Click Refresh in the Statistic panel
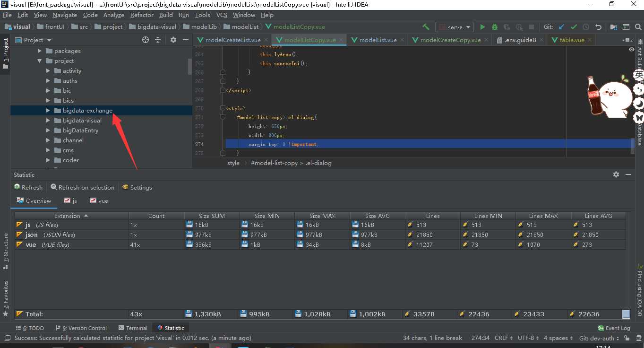 pos(28,187)
